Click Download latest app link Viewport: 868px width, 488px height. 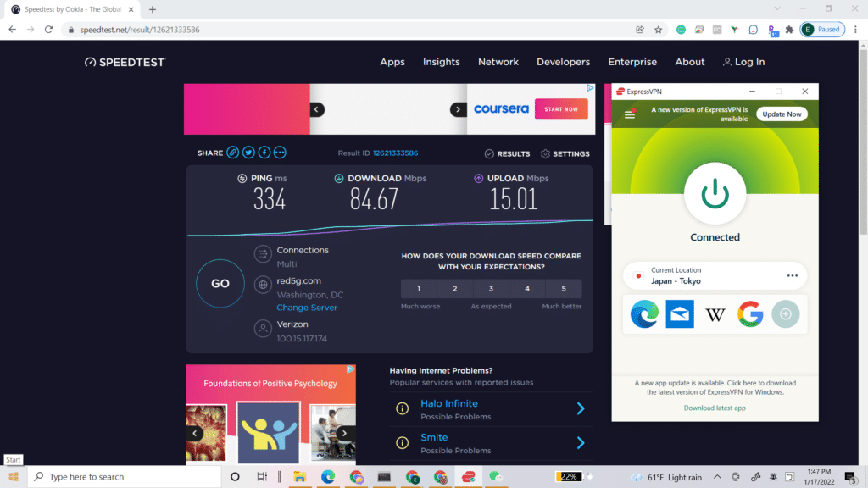point(715,408)
